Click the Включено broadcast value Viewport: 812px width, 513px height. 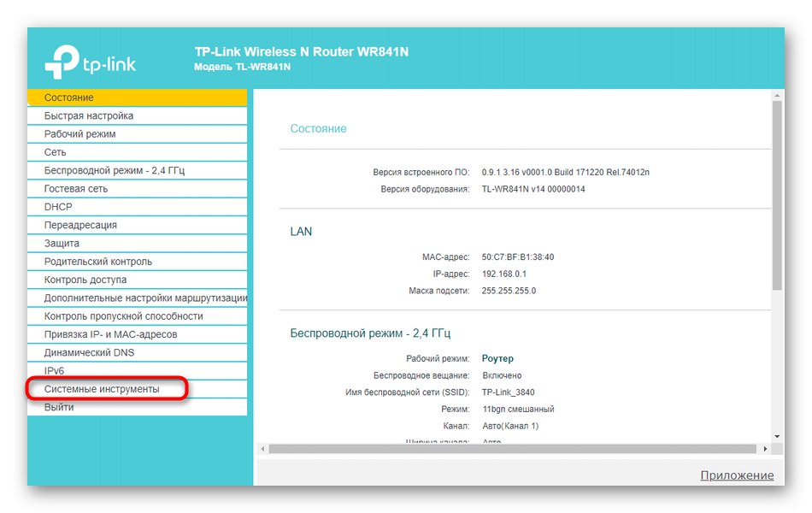click(502, 375)
